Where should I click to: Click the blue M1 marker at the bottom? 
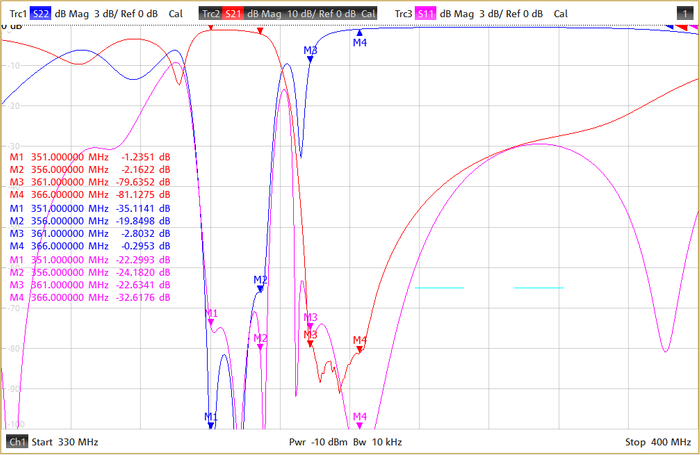211,424
